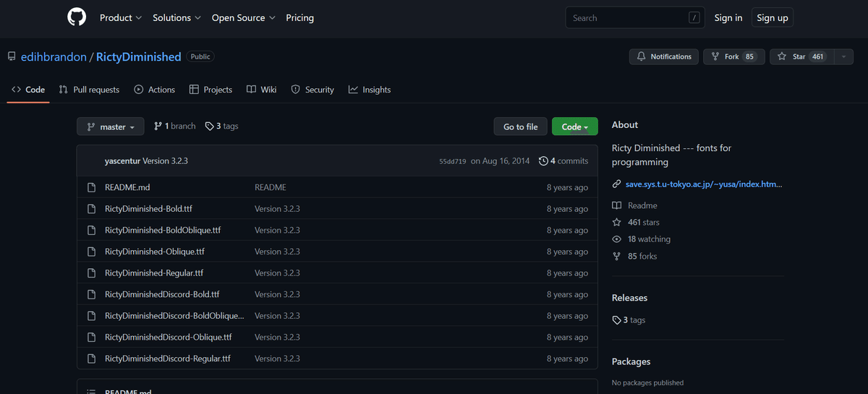Click the Notifications bell button

click(663, 56)
